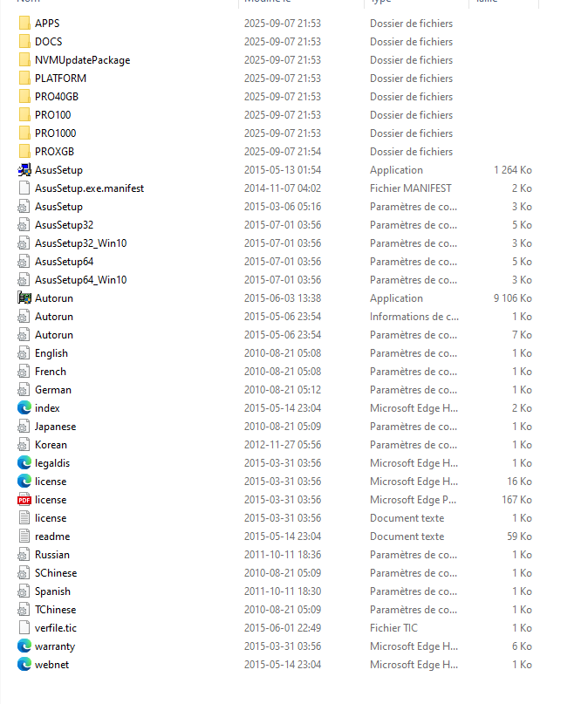Viewport: 588px width, 704px height.
Task: Click the gear config icon of Russian
Action: click(24, 555)
